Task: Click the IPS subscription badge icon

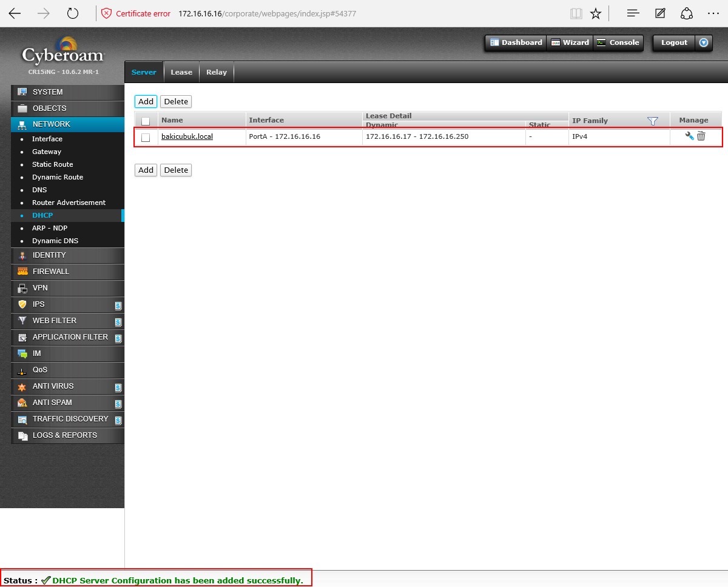Action: pos(118,306)
